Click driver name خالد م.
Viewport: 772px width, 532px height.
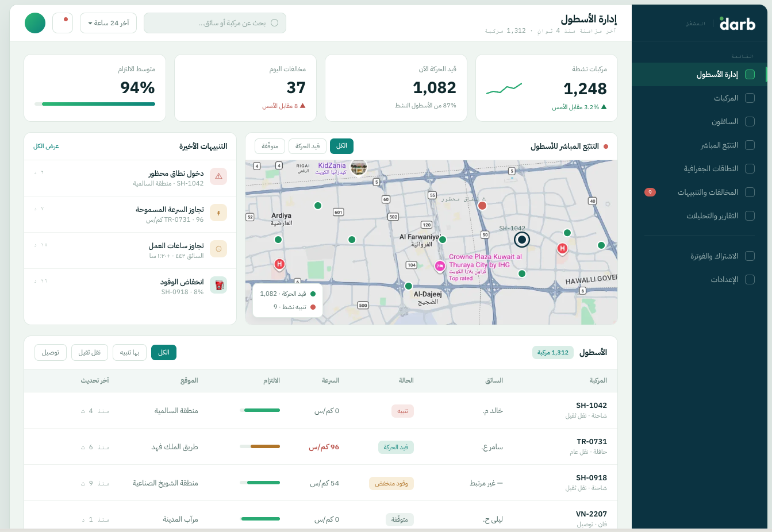point(493,411)
